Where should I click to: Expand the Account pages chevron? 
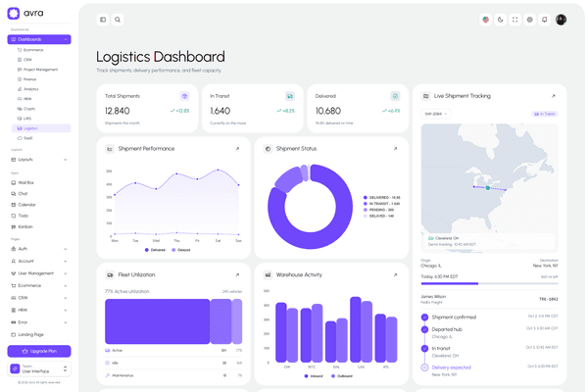[x=66, y=261]
